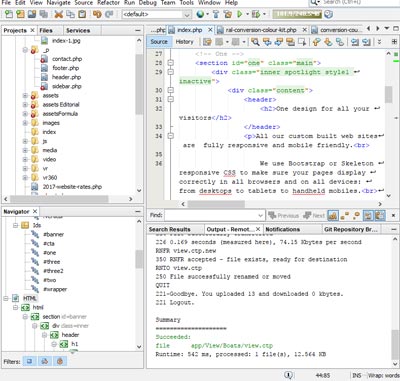
Task: Click the New File toolbar icon
Action: [9, 14]
